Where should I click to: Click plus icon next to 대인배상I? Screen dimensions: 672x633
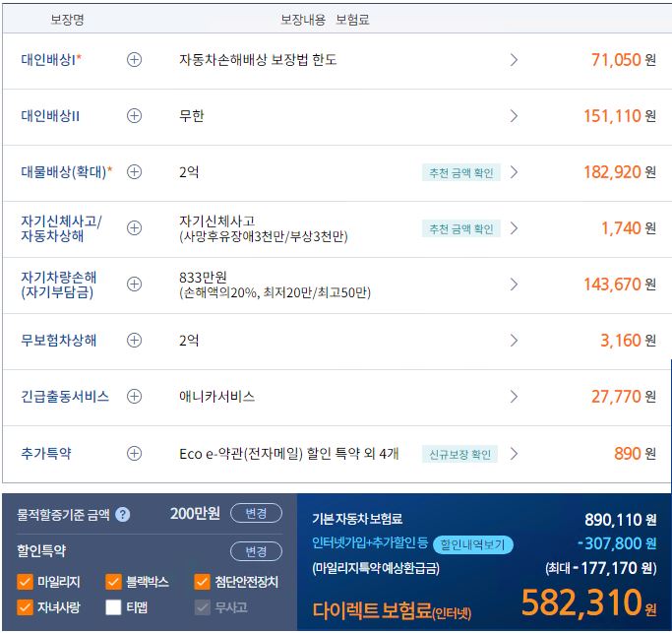(x=134, y=60)
